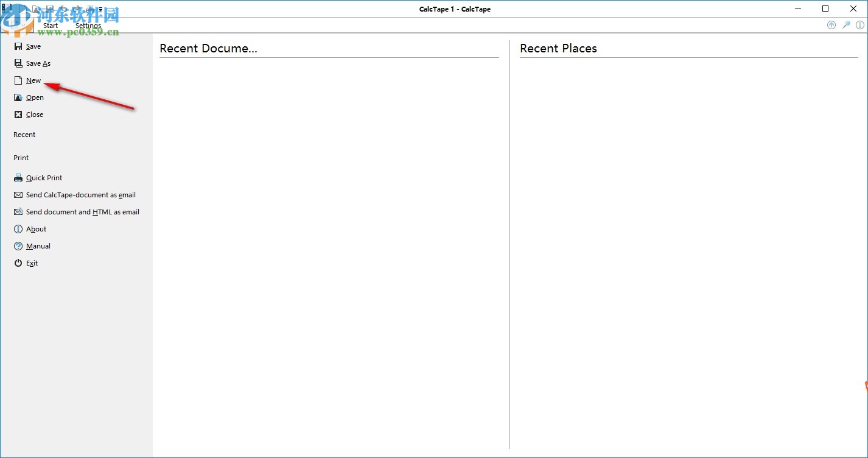Choose Save As from the file menu
868x458 pixels.
[x=32, y=63]
